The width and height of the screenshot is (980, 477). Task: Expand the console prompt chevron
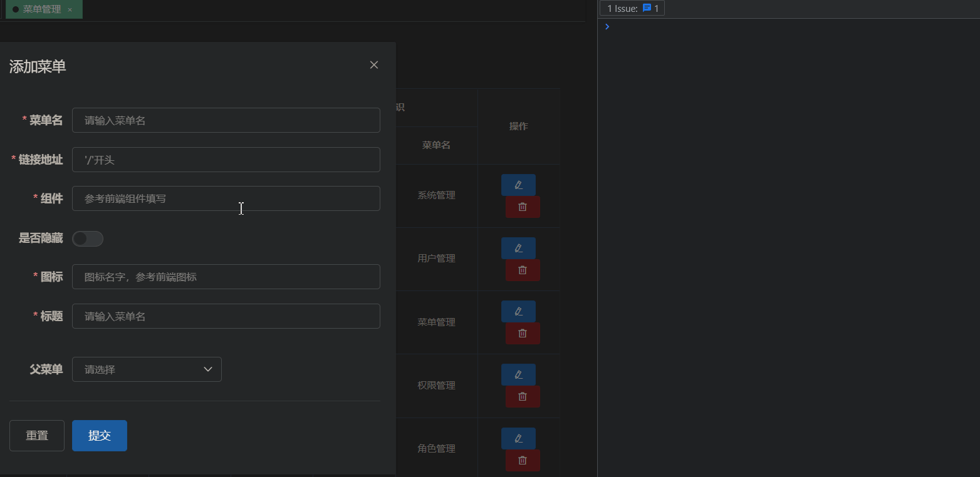pos(606,26)
